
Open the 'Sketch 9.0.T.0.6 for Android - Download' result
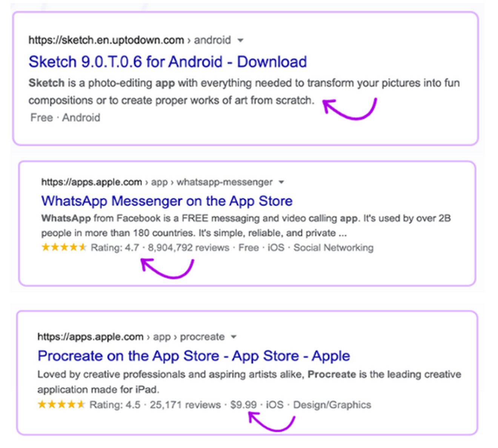point(168,62)
